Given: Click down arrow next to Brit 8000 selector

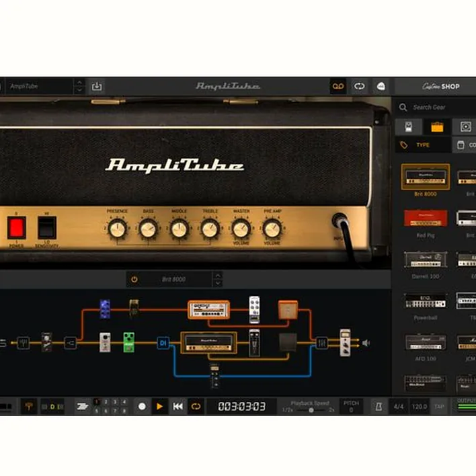Looking at the screenshot, I should [x=218, y=283].
